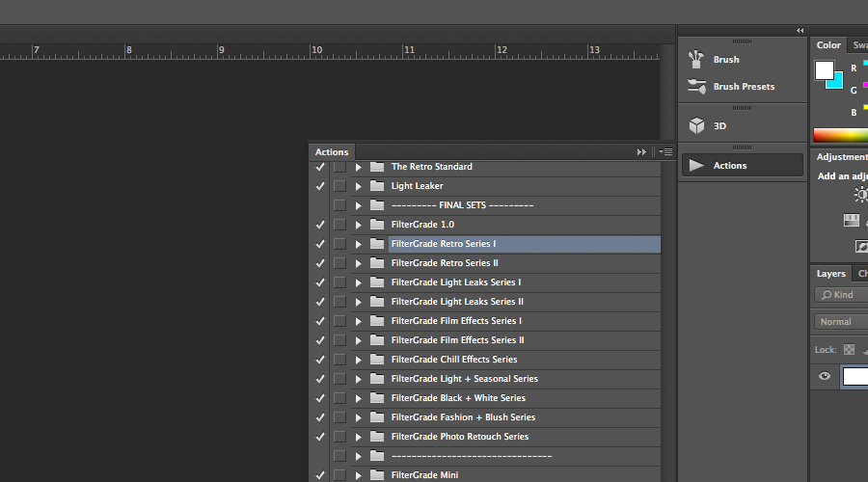Viewport: 868px width, 482px height.
Task: Click the layer filter Kind field
Action: coord(841,294)
